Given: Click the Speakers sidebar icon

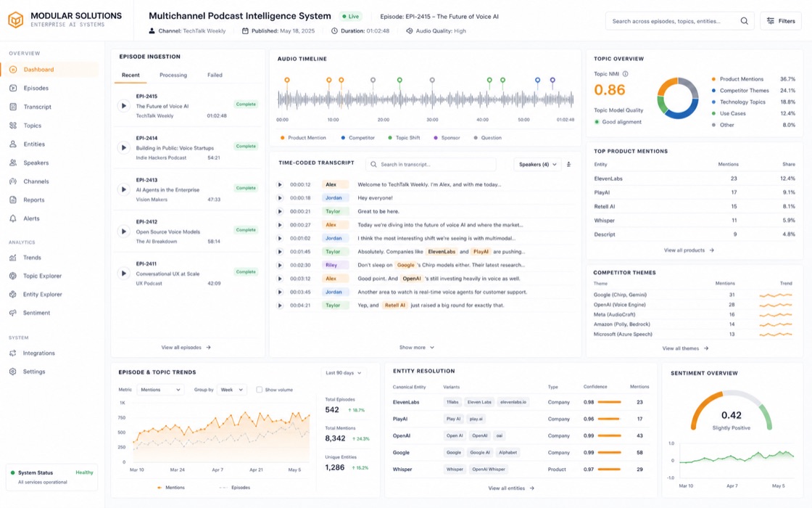Looking at the screenshot, I should (x=13, y=163).
